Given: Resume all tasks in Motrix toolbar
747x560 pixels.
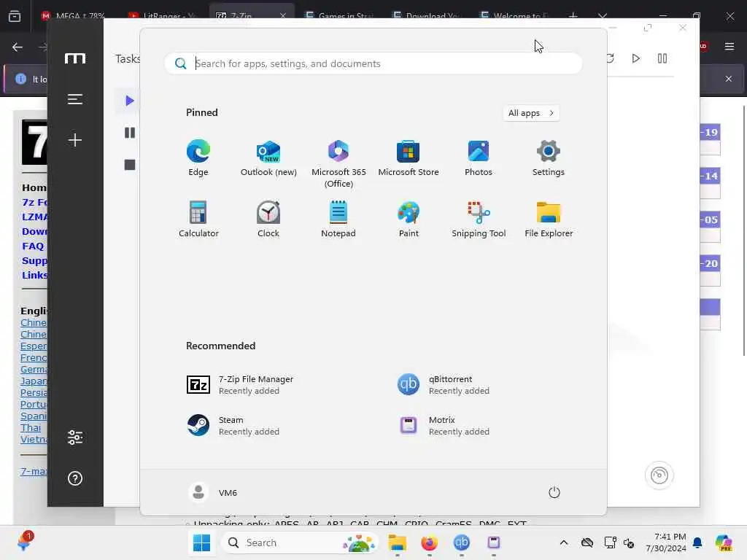Looking at the screenshot, I should tap(635, 58).
